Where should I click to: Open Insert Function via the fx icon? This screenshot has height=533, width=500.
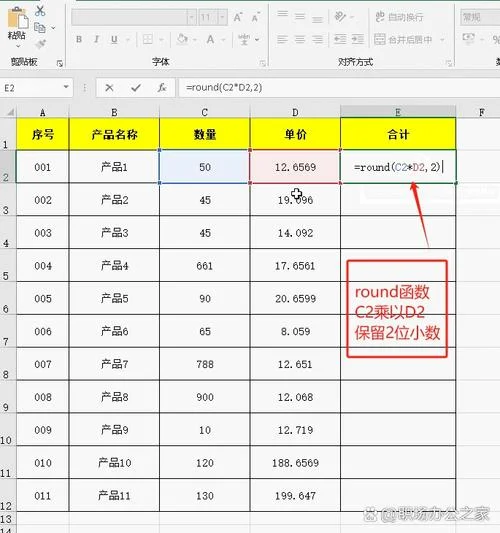[162, 88]
